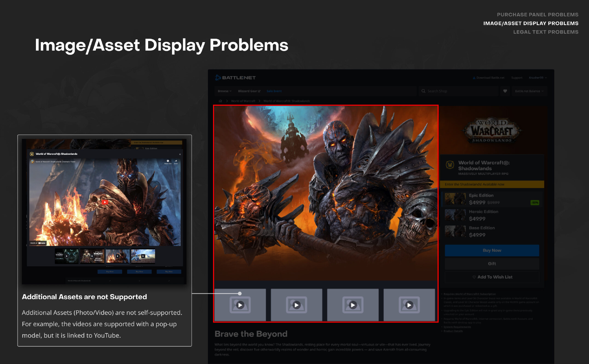Play the third video placeholder thumbnail
This screenshot has width=589, height=364.
click(353, 305)
